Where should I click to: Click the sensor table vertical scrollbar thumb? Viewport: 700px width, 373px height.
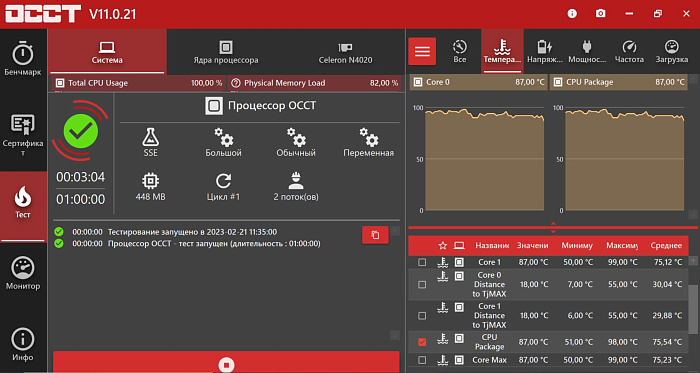coord(692,308)
